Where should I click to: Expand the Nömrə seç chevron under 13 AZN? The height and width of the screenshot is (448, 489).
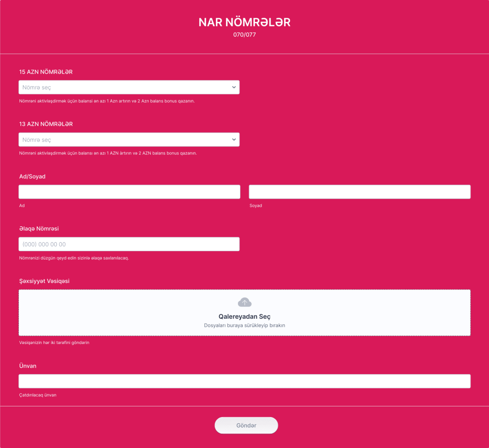233,139
